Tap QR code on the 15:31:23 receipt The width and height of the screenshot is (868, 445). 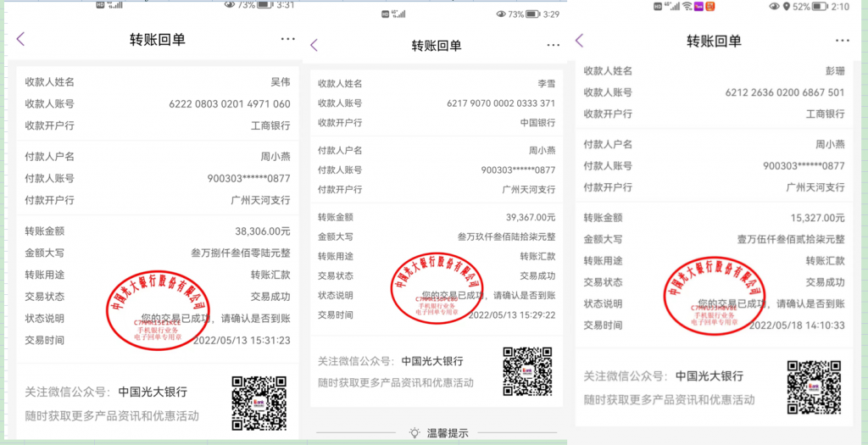click(259, 403)
